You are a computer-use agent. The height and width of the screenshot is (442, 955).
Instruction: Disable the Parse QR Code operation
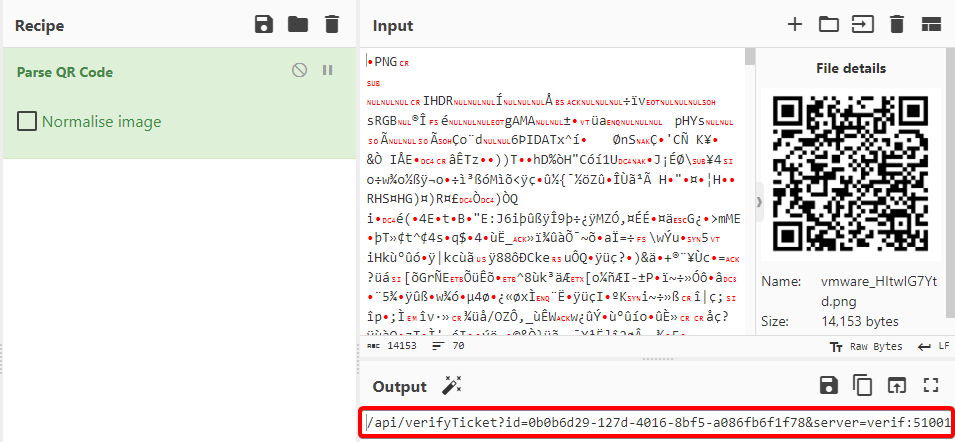299,70
